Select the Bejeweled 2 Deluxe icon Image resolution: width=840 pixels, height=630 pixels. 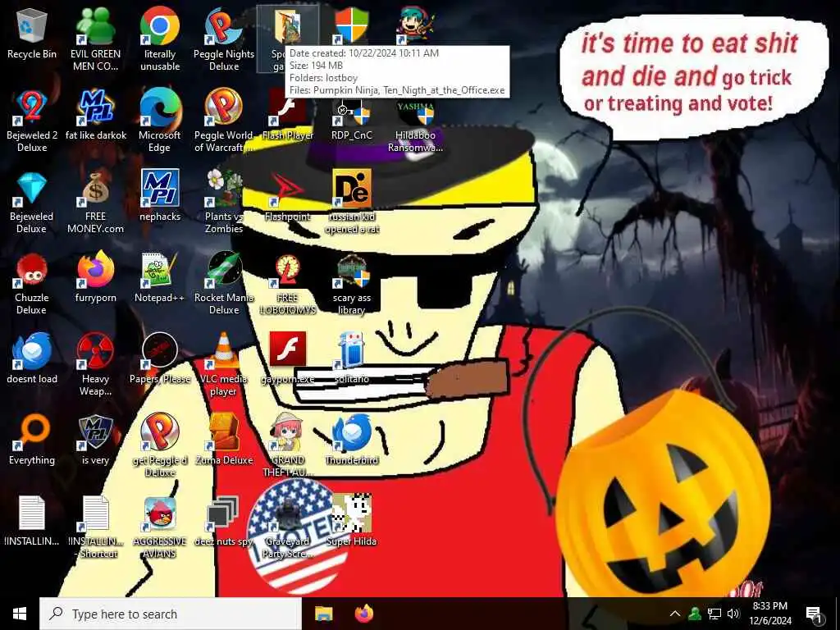[x=32, y=121]
